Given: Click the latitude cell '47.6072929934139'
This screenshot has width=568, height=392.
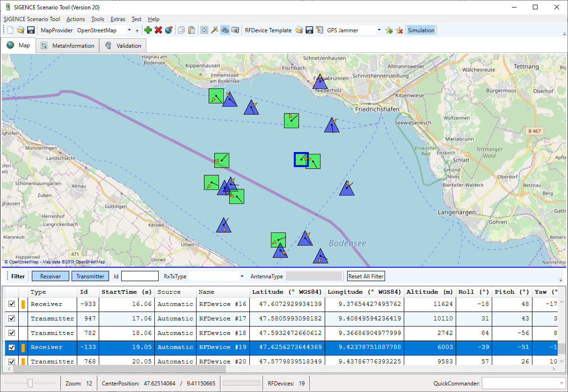Looking at the screenshot, I should click(287, 304).
